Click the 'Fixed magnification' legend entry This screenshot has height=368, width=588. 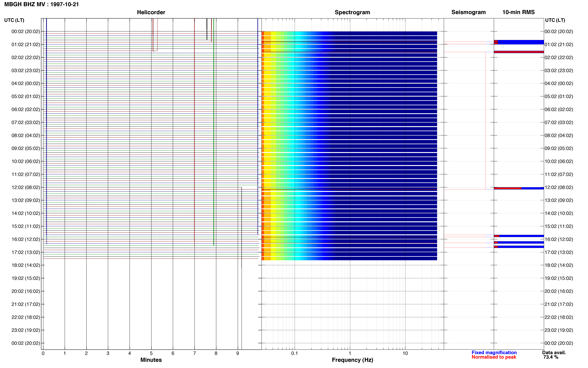pos(494,353)
